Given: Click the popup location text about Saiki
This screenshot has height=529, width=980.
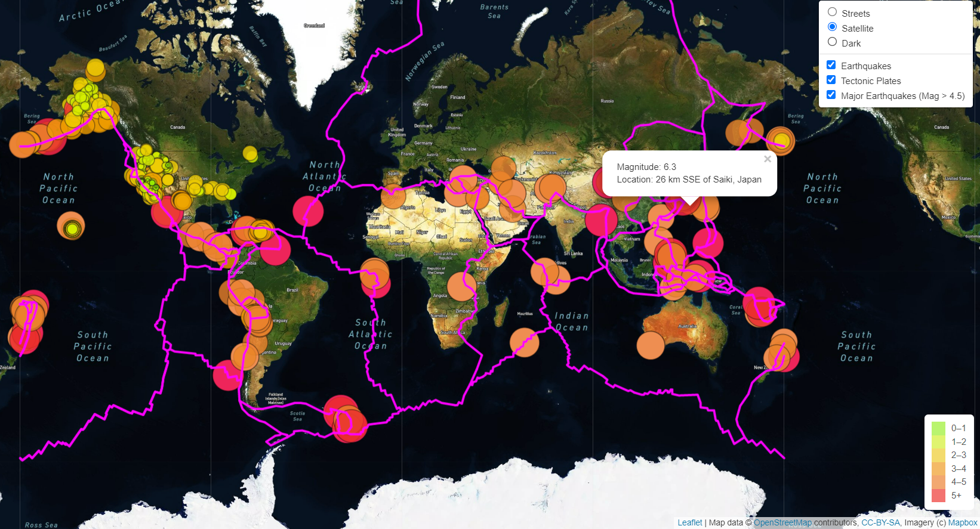Looking at the screenshot, I should pyautogui.click(x=689, y=180).
